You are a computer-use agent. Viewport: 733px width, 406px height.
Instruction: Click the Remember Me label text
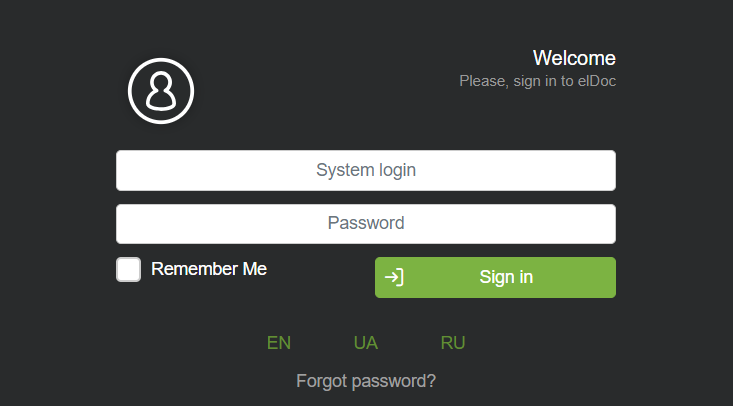[209, 269]
